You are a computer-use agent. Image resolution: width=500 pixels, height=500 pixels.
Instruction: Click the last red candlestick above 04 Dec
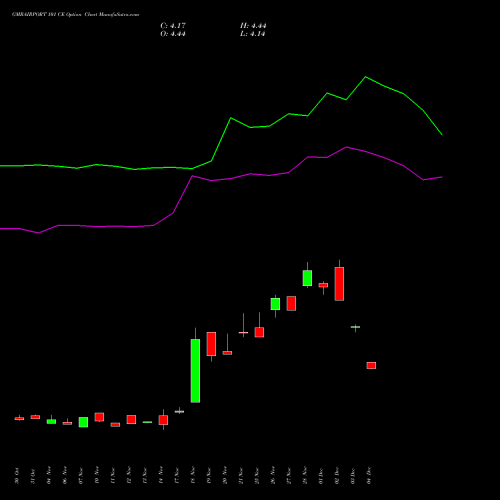tap(371, 365)
